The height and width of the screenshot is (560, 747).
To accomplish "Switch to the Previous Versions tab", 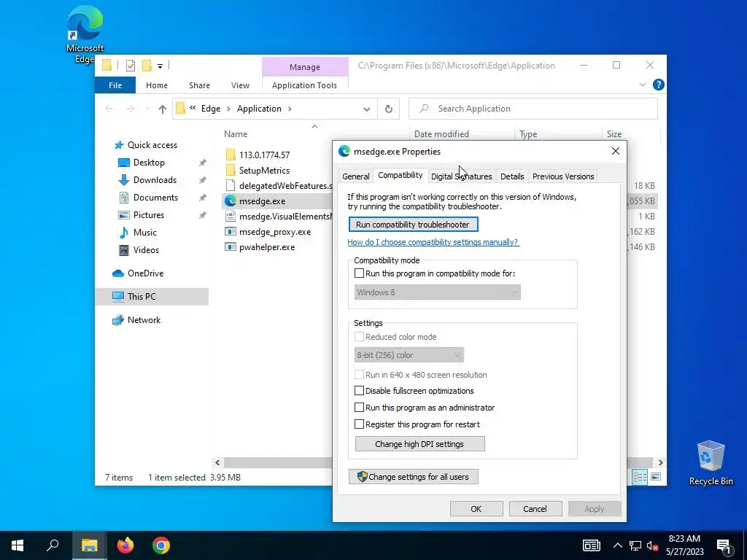I will tap(563, 176).
